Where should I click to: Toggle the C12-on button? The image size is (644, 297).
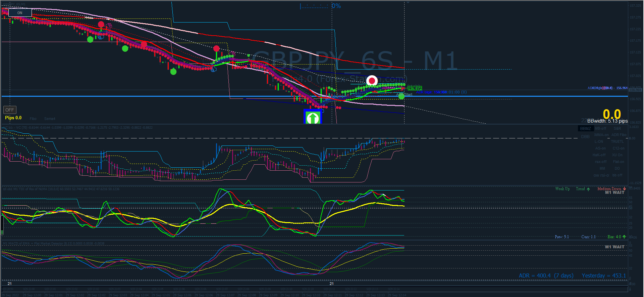pos(618,148)
